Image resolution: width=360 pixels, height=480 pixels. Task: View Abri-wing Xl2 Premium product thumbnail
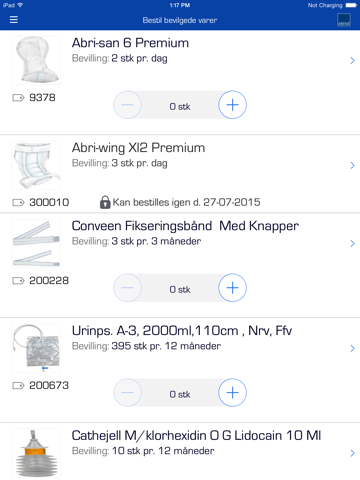36,165
